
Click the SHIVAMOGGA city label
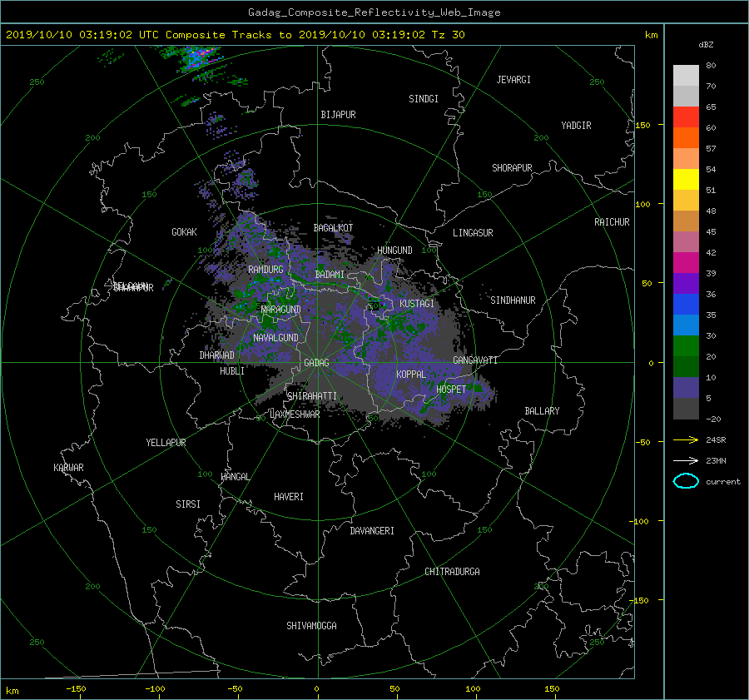point(311,626)
